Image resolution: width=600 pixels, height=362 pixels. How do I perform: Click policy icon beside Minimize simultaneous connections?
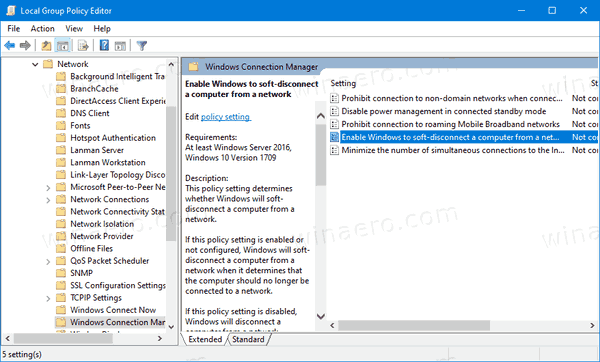pyautogui.click(x=334, y=150)
